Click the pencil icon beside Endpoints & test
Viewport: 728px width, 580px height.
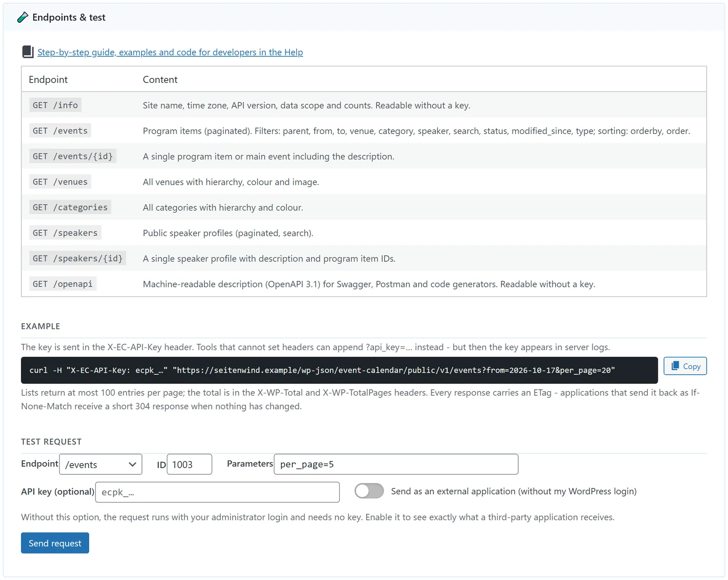tap(23, 17)
